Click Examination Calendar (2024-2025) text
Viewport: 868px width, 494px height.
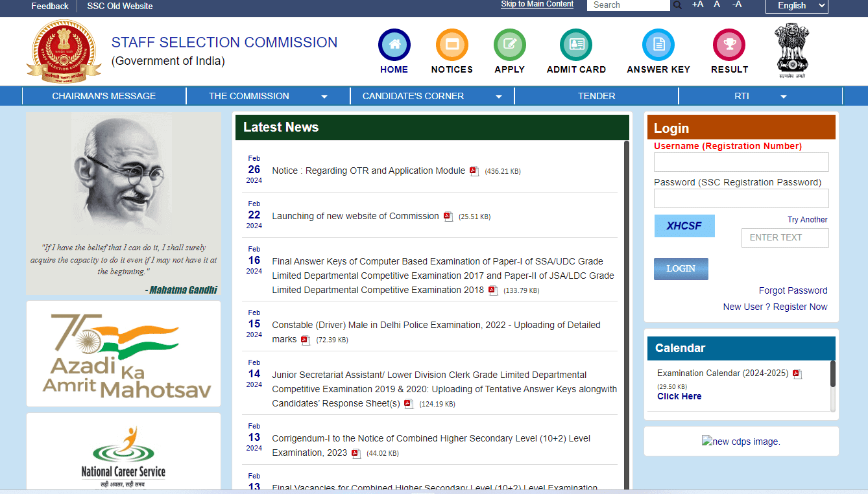[x=723, y=373]
